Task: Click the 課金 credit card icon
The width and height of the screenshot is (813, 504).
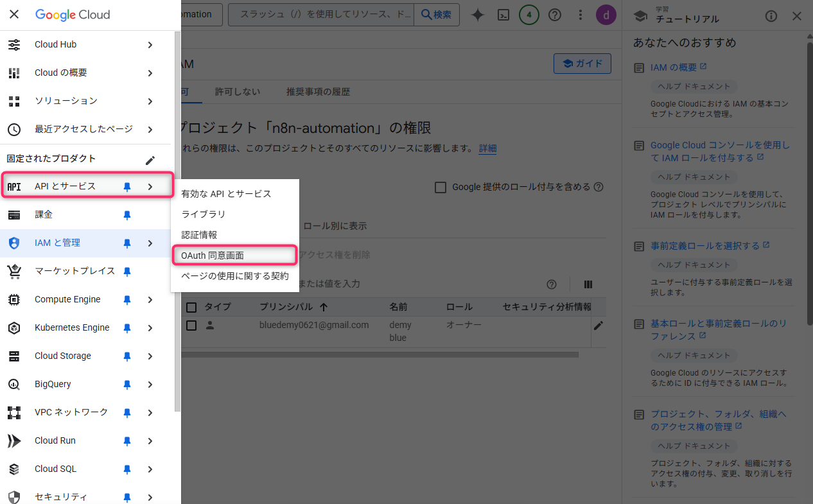Action: [14, 214]
